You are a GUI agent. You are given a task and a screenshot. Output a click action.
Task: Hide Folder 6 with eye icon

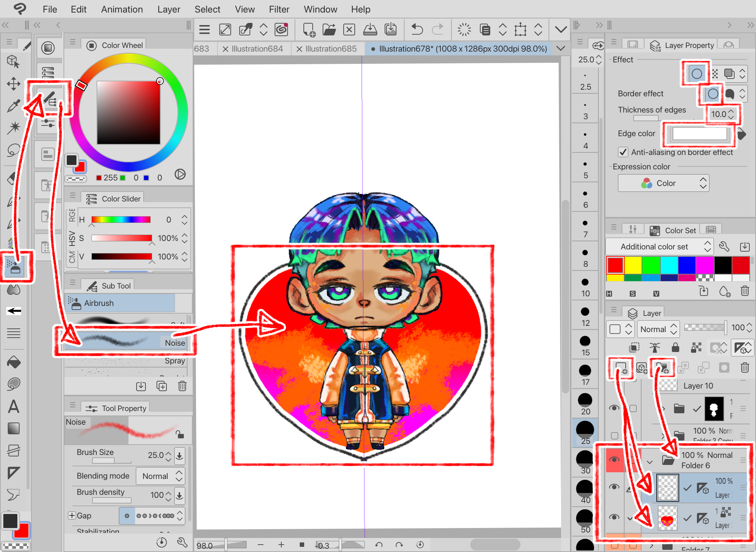tap(614, 459)
